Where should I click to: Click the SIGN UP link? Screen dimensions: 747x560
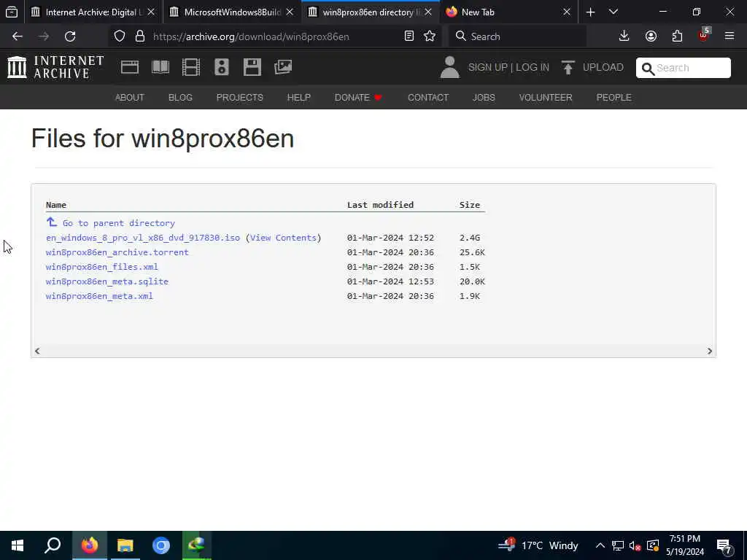coord(488,68)
